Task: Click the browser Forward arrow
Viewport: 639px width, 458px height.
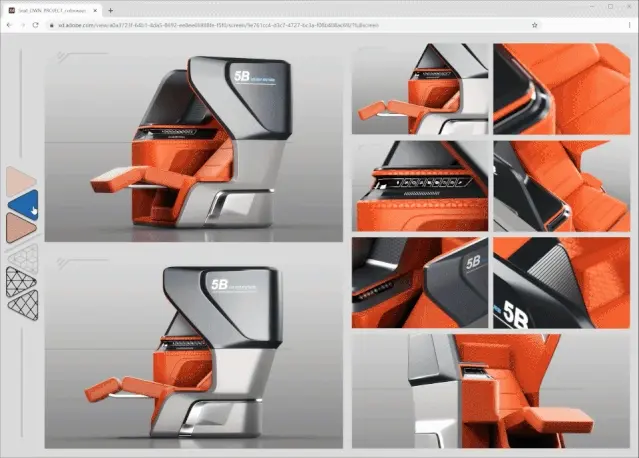Action: point(24,25)
